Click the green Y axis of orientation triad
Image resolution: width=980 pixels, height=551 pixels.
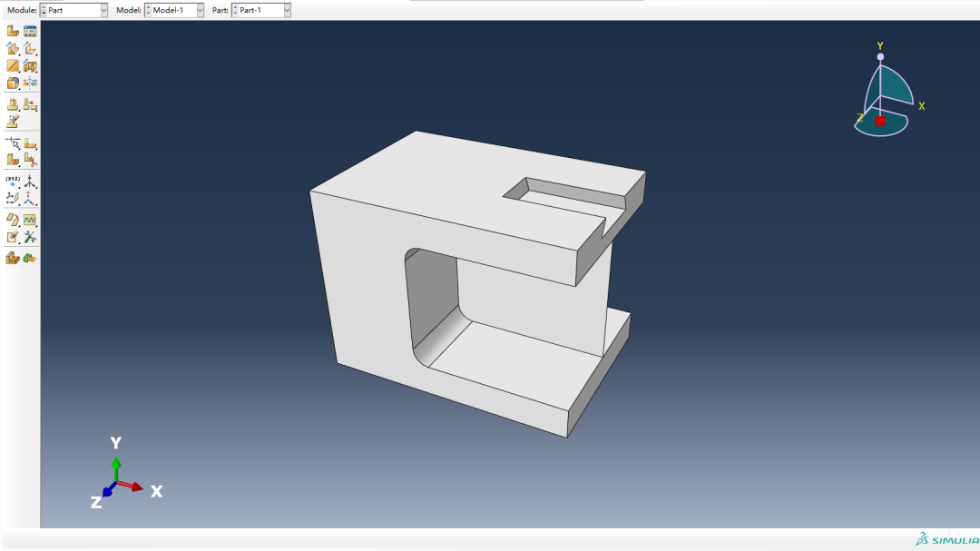(115, 469)
